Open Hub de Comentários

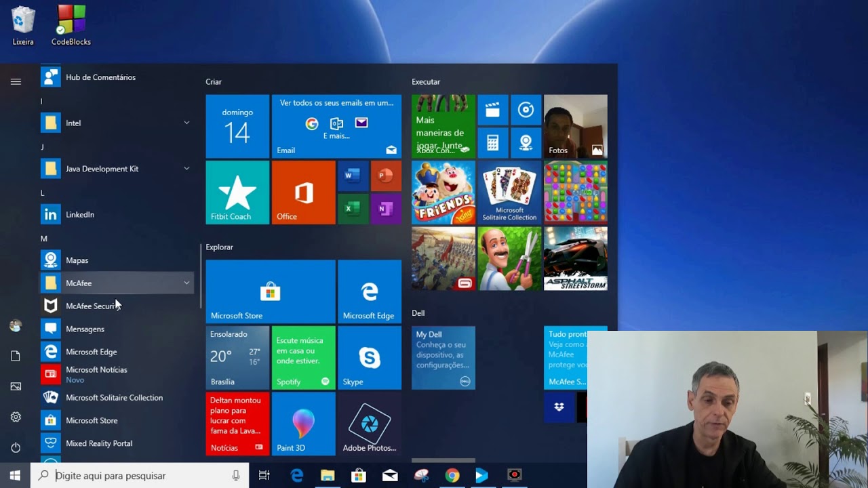(117, 77)
